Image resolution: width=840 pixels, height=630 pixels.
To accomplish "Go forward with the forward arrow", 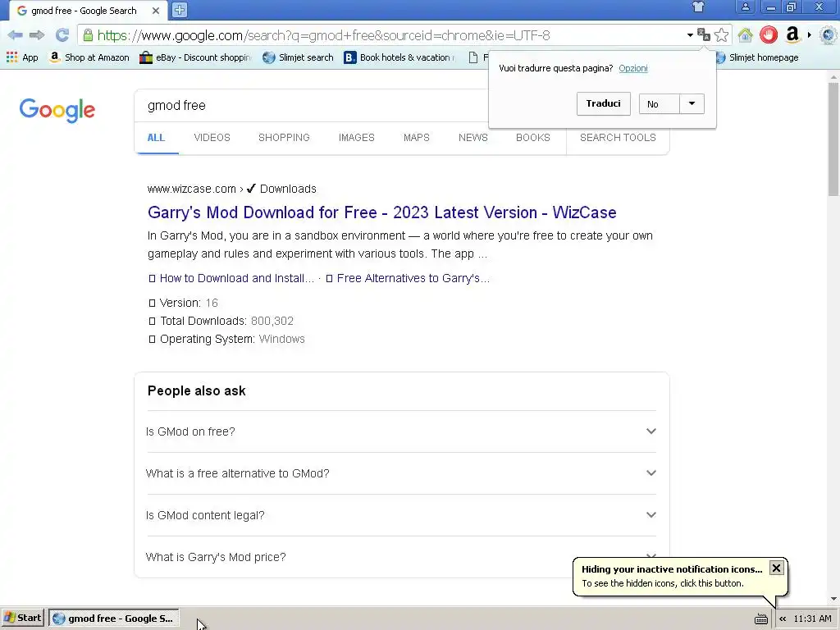I will tap(37, 35).
